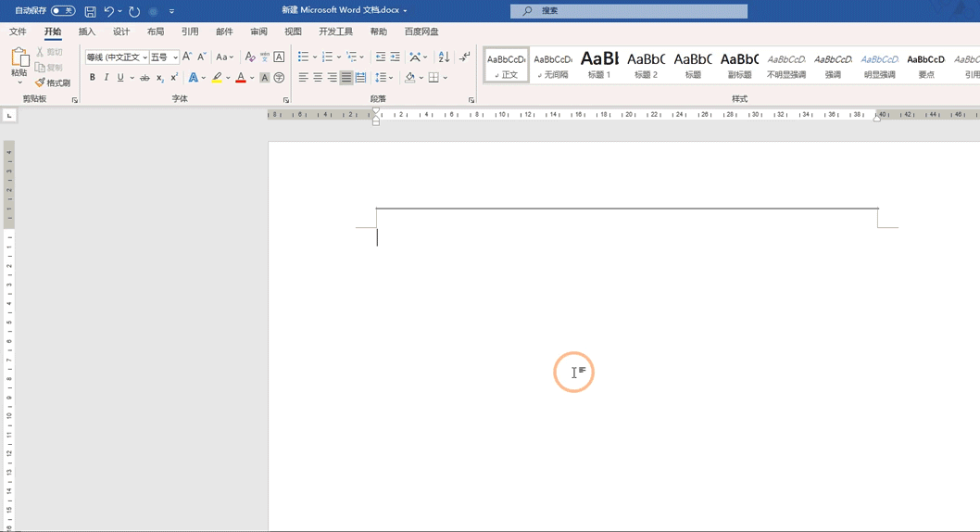Click the clear formatting icon
This screenshot has height=532, width=980.
point(249,57)
